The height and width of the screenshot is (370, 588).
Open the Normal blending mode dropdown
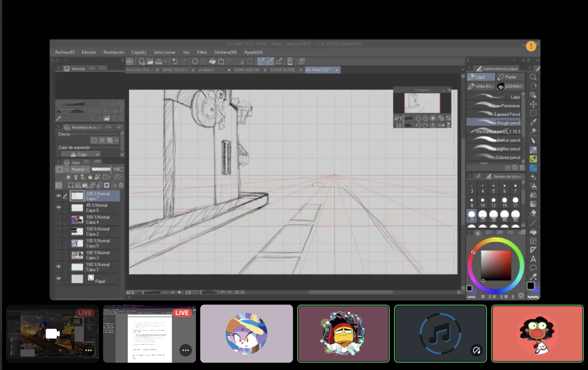click(x=80, y=169)
